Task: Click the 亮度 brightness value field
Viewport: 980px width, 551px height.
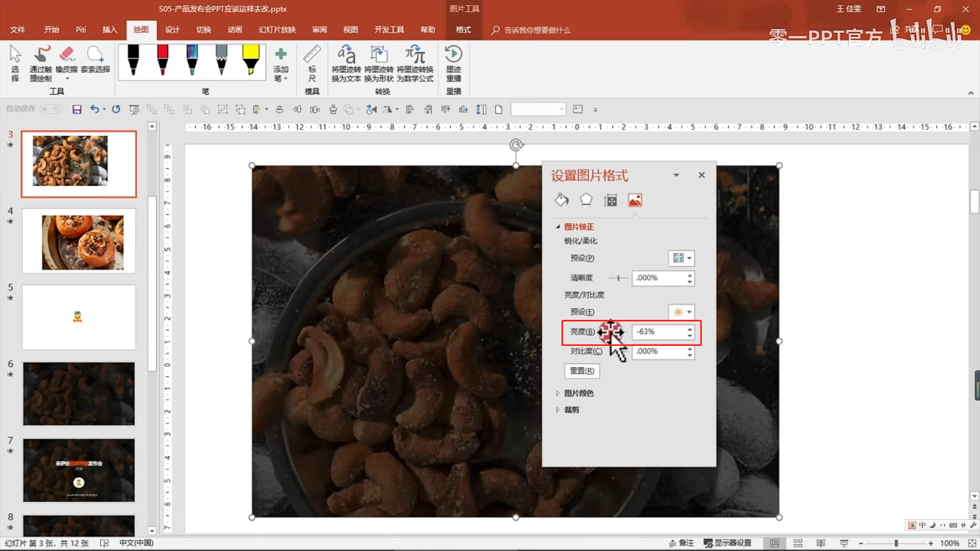Action: (x=659, y=332)
